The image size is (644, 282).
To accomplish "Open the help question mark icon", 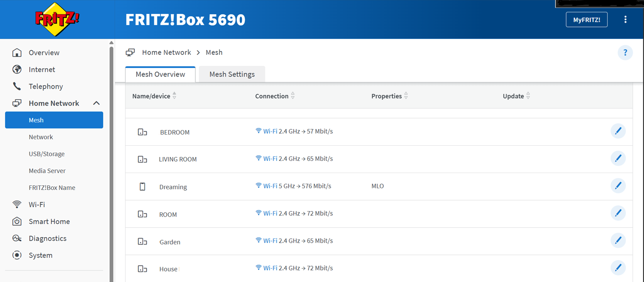I will coord(625,53).
